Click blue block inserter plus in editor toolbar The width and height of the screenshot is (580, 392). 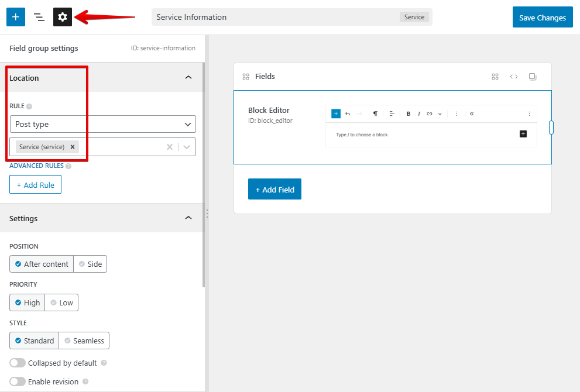point(336,114)
